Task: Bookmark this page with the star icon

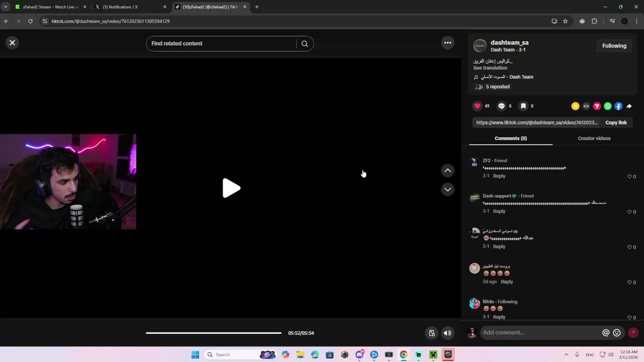Action: click(x=566, y=21)
